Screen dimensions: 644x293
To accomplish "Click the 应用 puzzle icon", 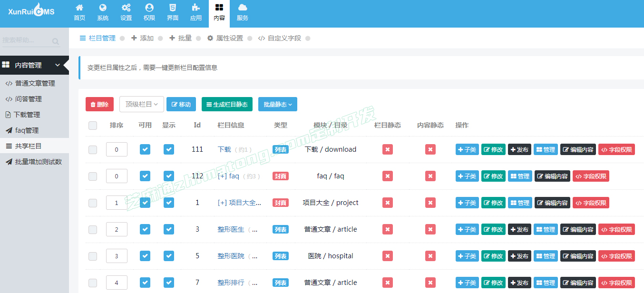I will pos(195,8).
